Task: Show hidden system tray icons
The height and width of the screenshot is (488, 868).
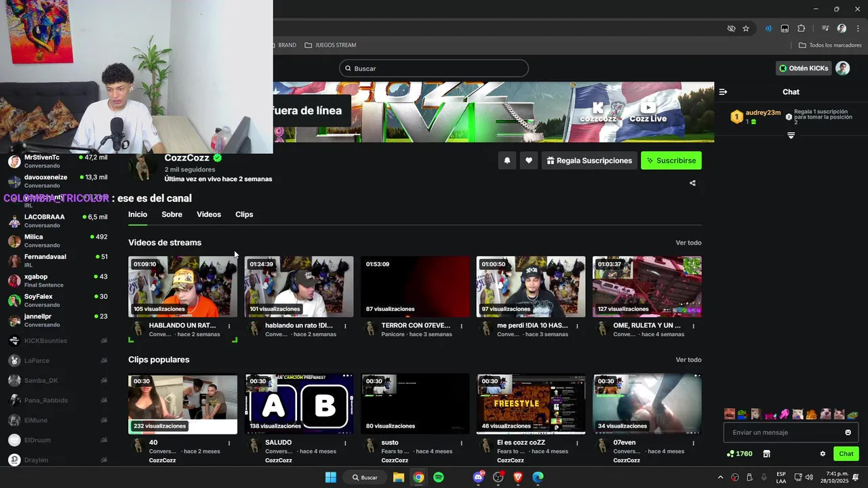Action: [720, 477]
